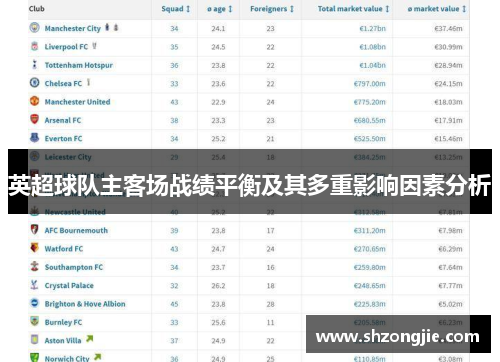The height and width of the screenshot is (362, 500).
Task: Sort table by average age column
Action: (x=219, y=9)
